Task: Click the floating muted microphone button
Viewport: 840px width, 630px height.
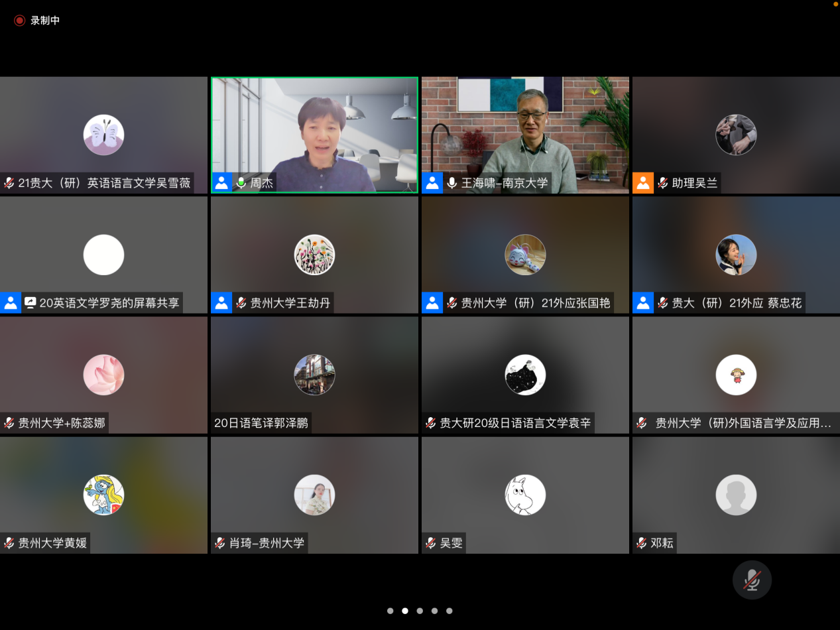Action: 752,580
